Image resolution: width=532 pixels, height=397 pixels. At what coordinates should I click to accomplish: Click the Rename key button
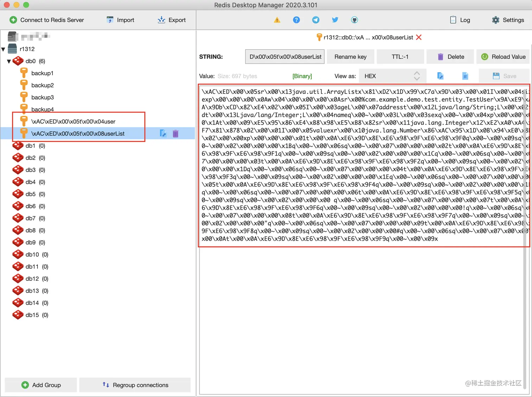click(350, 57)
